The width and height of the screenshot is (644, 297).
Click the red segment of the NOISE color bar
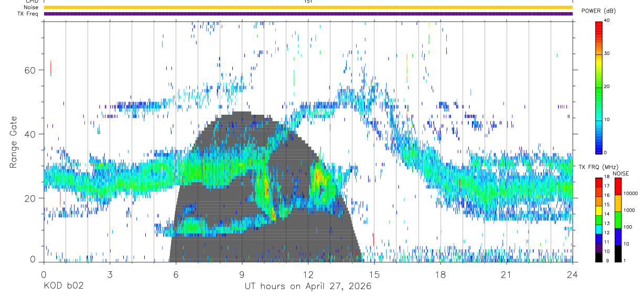click(x=617, y=186)
